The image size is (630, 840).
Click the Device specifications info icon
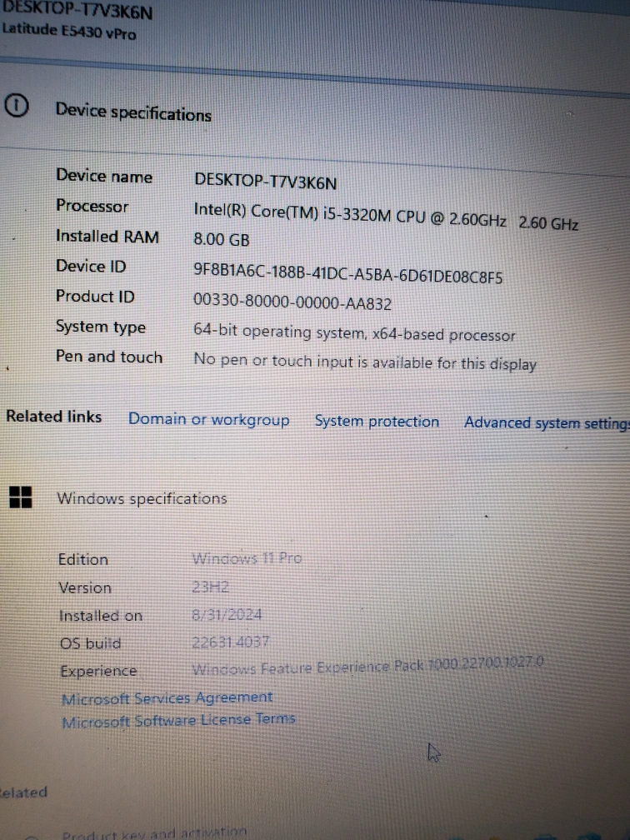(16, 106)
